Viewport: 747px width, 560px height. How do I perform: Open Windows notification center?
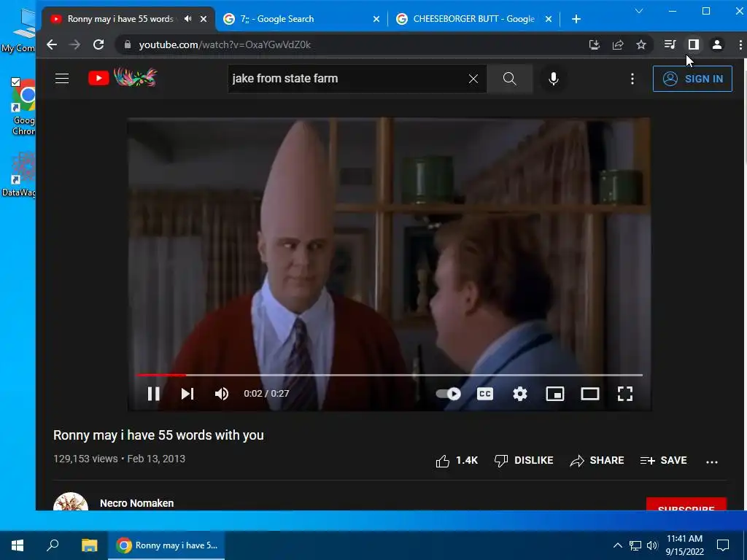(x=723, y=545)
